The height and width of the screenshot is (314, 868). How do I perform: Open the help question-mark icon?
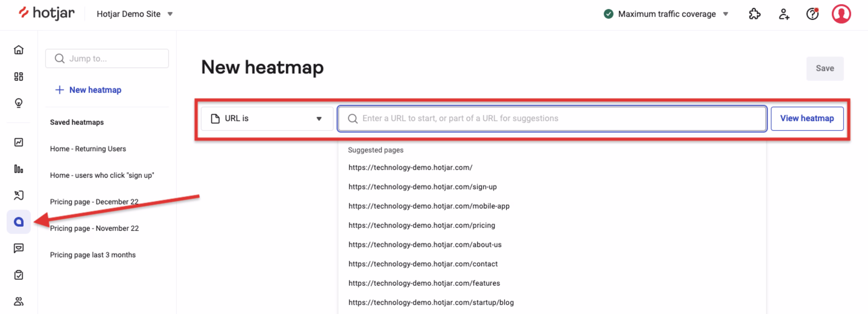coord(812,14)
